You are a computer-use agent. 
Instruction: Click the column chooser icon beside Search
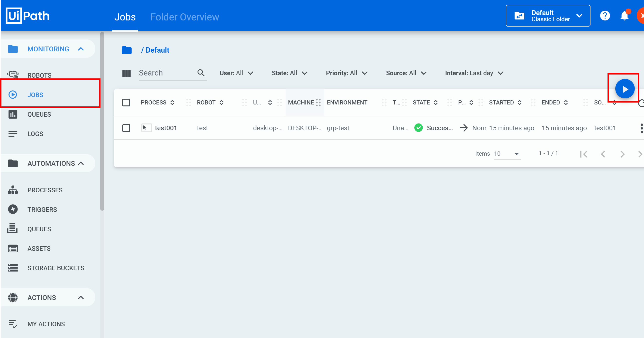point(126,73)
